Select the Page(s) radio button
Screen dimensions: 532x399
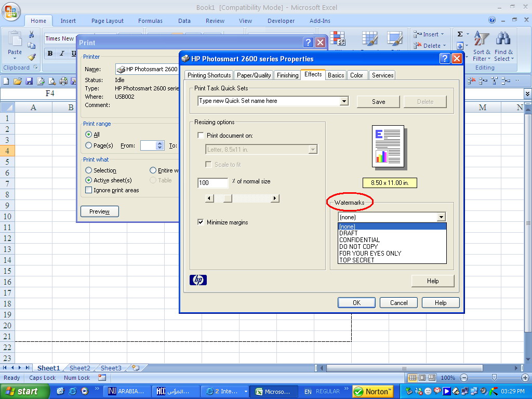[x=88, y=145]
